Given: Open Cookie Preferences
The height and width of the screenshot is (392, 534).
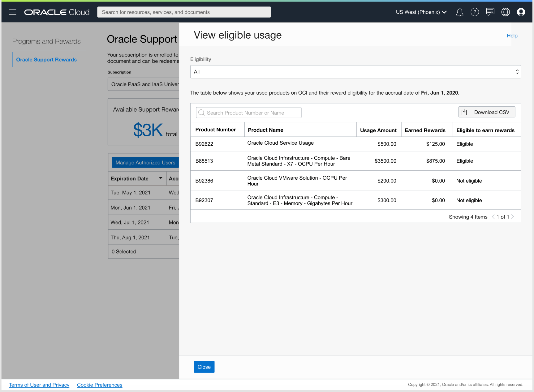Looking at the screenshot, I should [99, 385].
